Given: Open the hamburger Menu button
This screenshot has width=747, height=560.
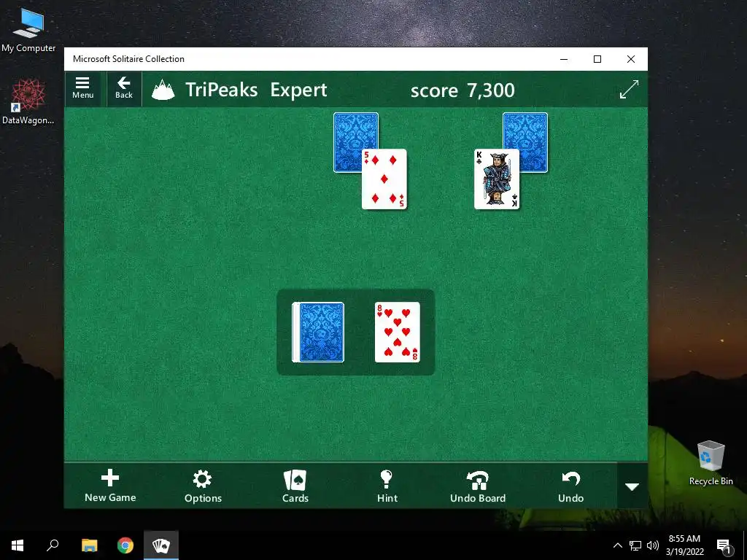Looking at the screenshot, I should pos(83,88).
